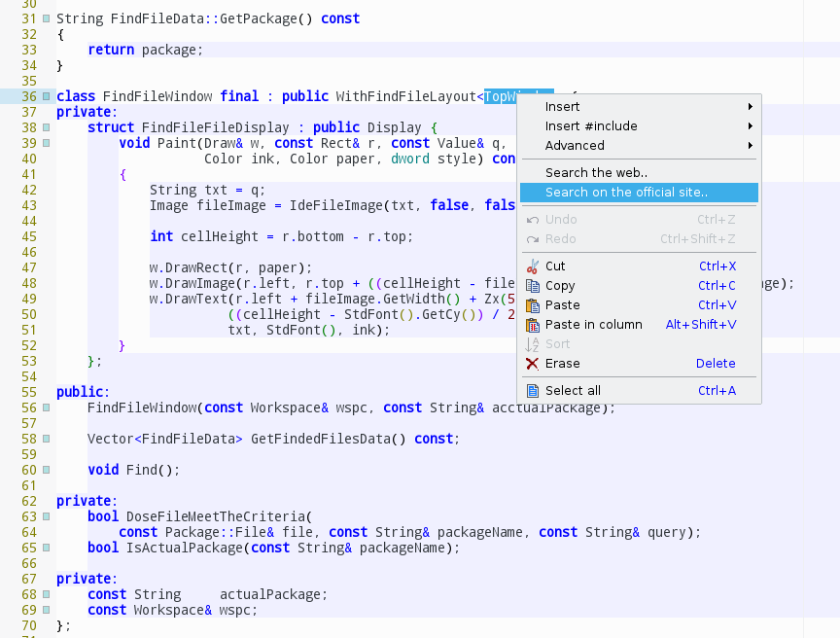Expand the Insert submenu arrow

pyautogui.click(x=750, y=107)
